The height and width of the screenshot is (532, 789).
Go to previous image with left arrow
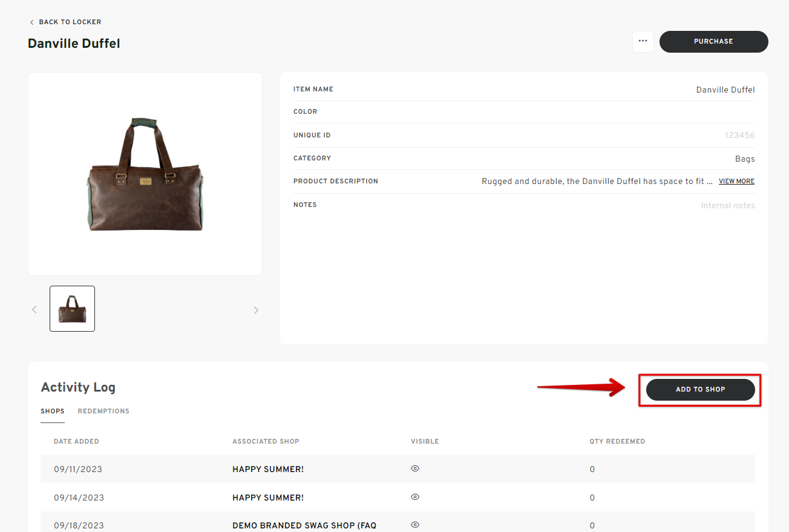[34, 310]
